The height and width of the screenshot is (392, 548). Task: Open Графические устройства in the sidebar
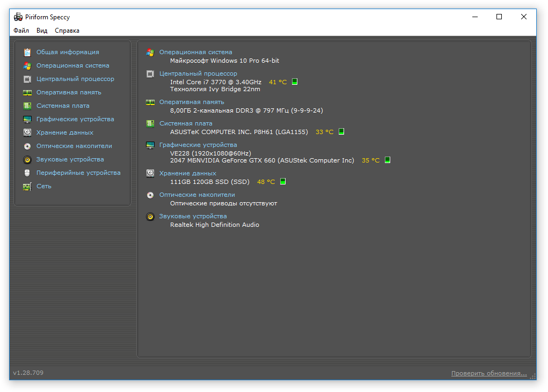click(x=76, y=119)
